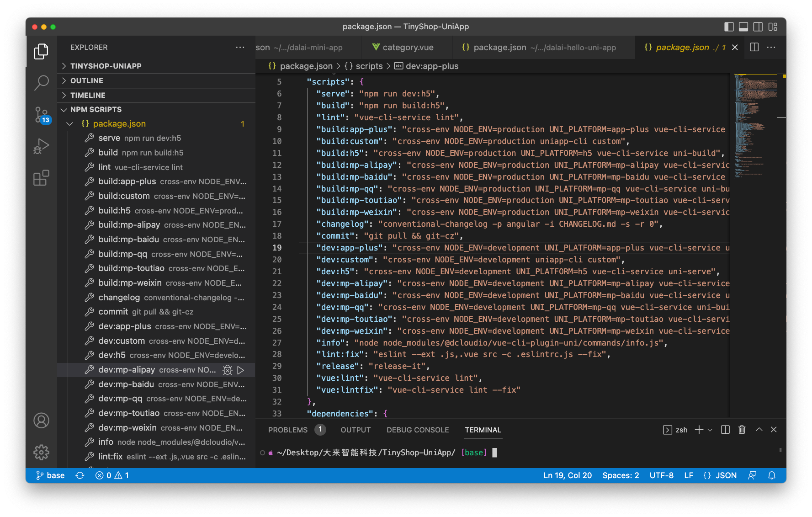Toggle the secondary side bar layout button

click(x=758, y=27)
